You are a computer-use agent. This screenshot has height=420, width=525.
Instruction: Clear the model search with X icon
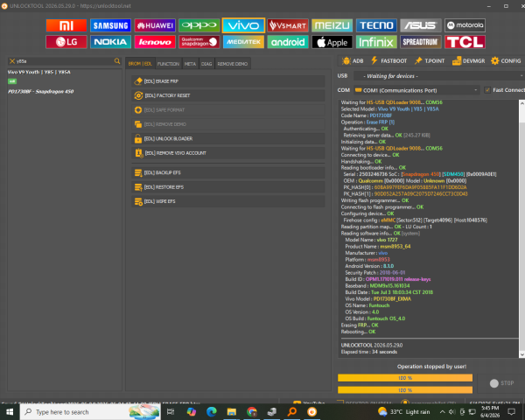tap(12, 61)
